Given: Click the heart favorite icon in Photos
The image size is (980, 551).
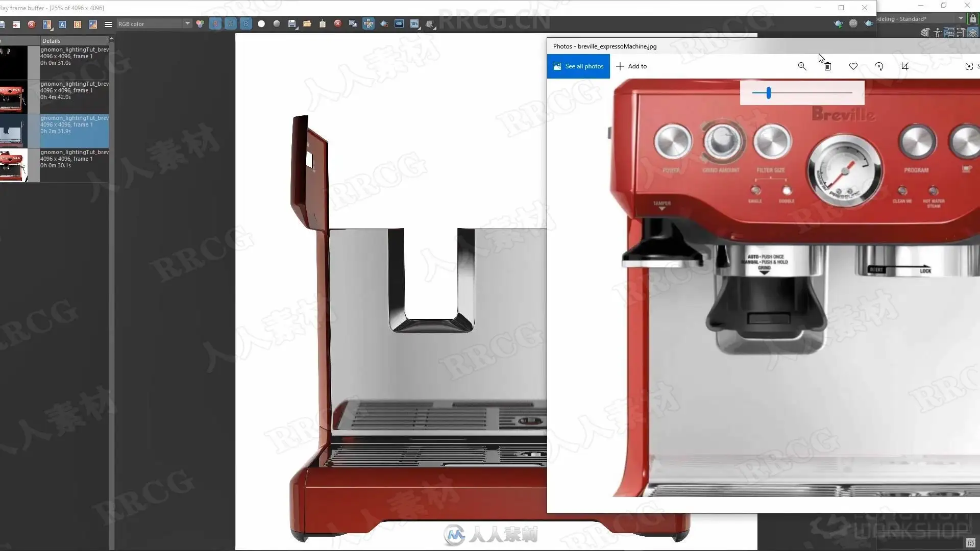Looking at the screenshot, I should click(x=853, y=66).
